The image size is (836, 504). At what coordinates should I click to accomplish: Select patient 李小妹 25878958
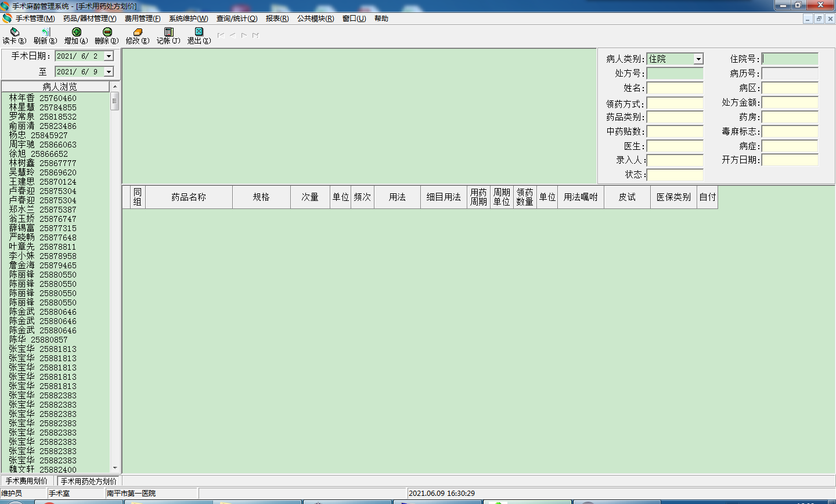click(42, 256)
